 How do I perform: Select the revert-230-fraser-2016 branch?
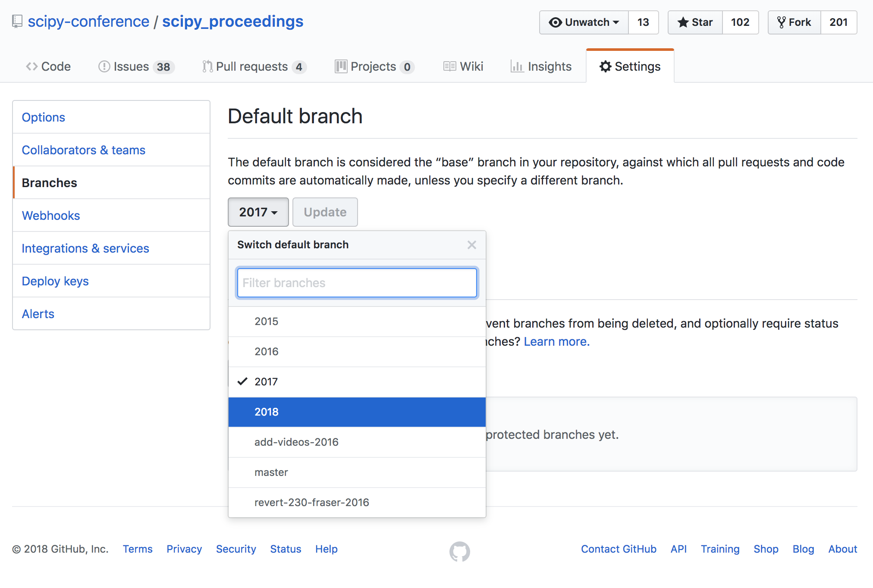click(x=357, y=503)
